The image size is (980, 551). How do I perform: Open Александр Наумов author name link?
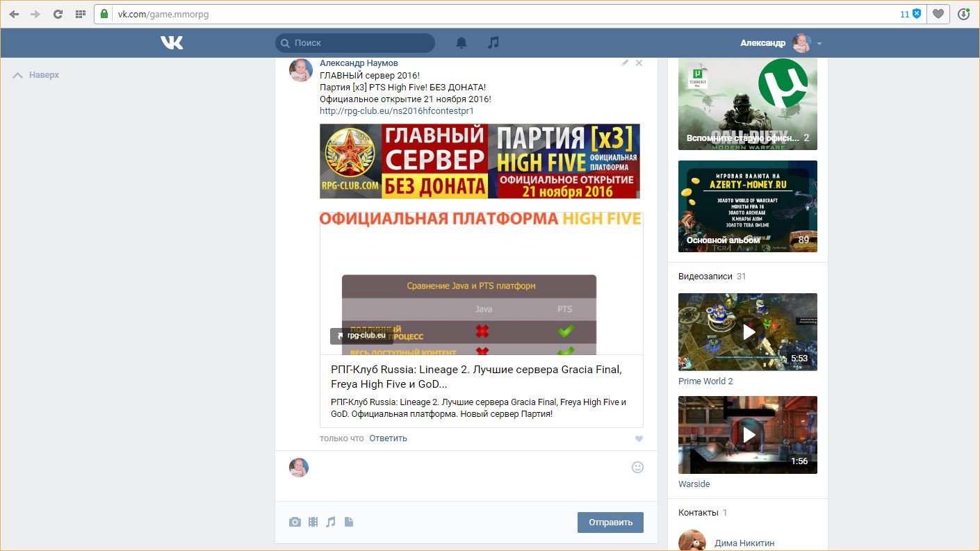[359, 63]
